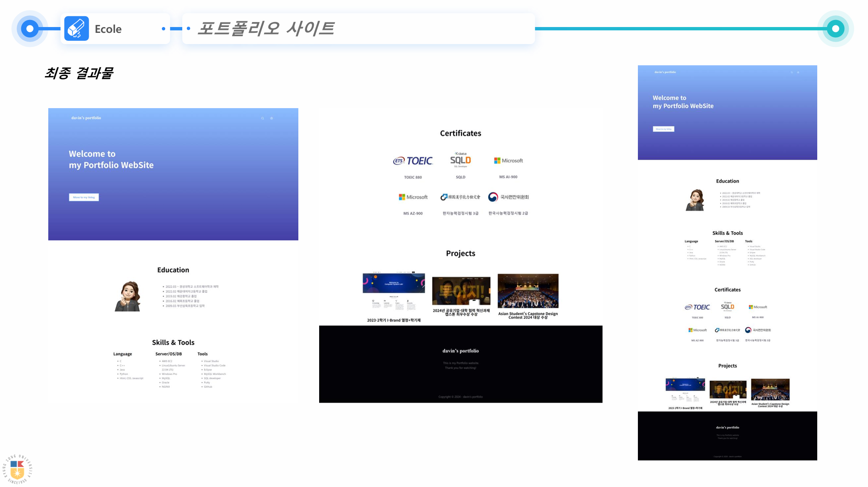This screenshot has height=487, width=868.
Task: Click the university crest logo at bottom left
Action: pyautogui.click(x=17, y=469)
